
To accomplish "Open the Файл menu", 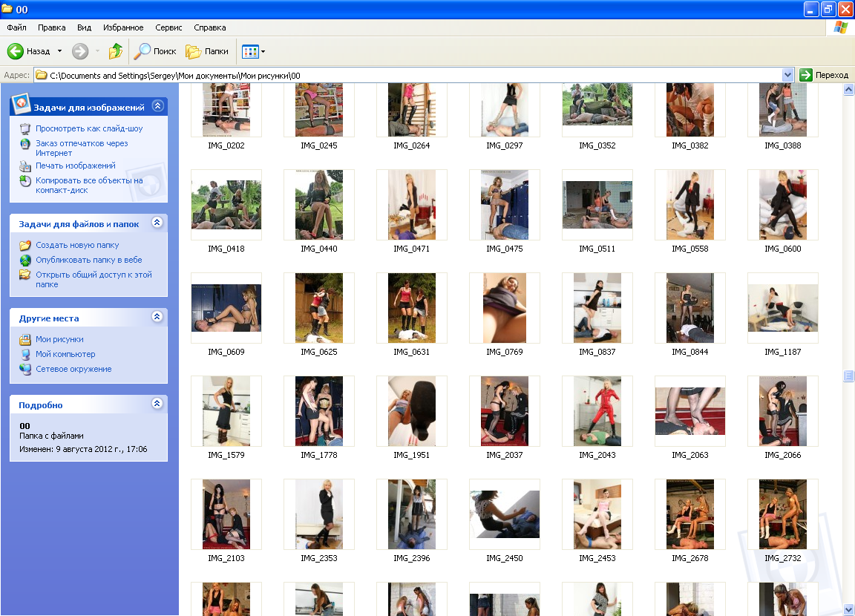I will [16, 27].
